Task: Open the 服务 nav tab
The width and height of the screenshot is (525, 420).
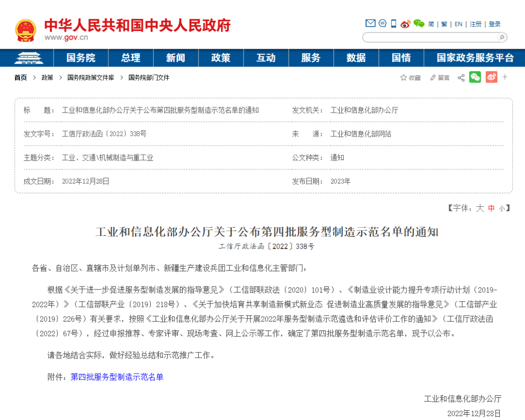Action: click(x=311, y=58)
